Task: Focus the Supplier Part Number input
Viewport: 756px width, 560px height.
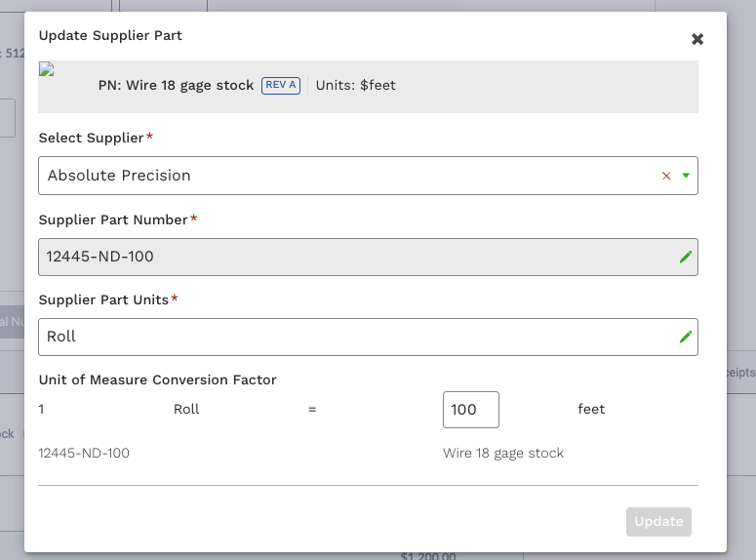Action: 368,257
